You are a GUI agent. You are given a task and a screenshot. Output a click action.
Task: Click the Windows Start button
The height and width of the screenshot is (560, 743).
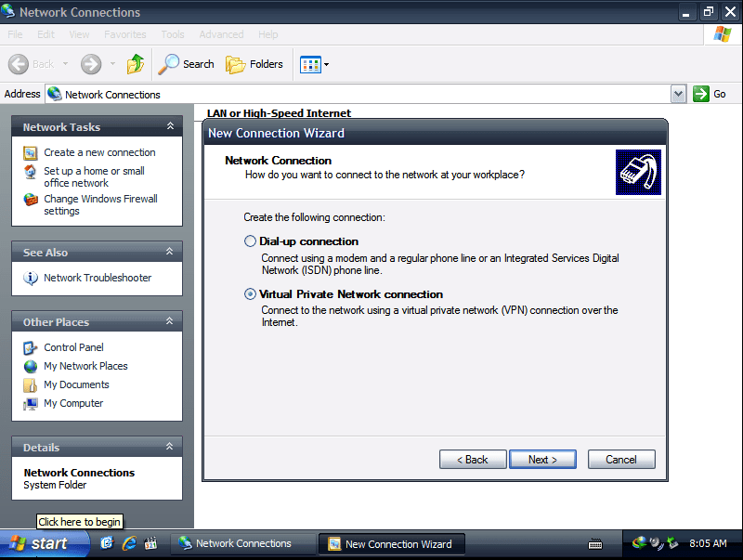(44, 543)
